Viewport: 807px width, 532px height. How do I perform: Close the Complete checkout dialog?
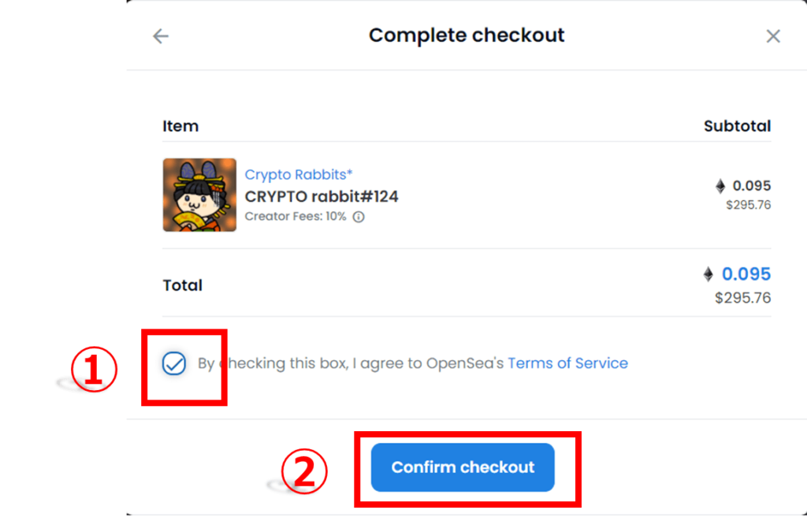tap(773, 36)
